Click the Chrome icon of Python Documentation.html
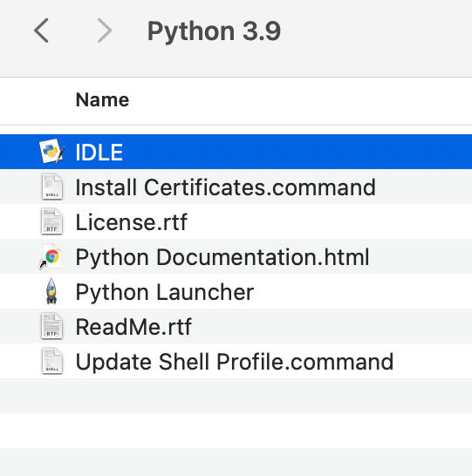 pos(51,257)
